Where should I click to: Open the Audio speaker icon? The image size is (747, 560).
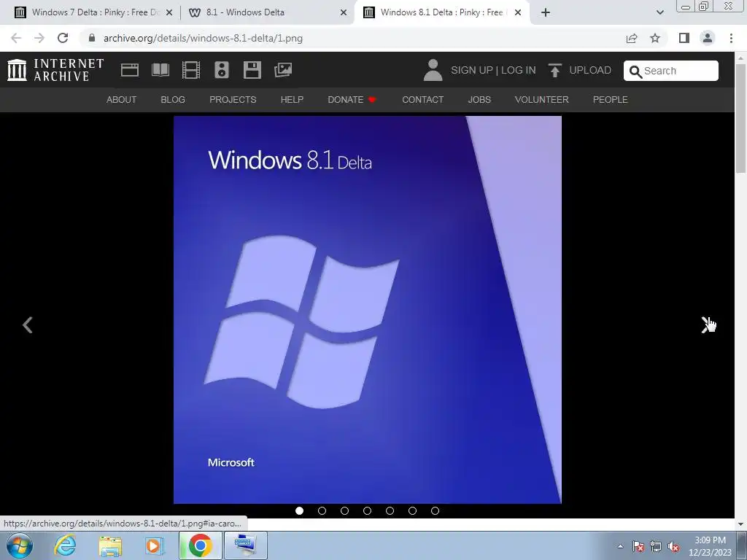(222, 70)
